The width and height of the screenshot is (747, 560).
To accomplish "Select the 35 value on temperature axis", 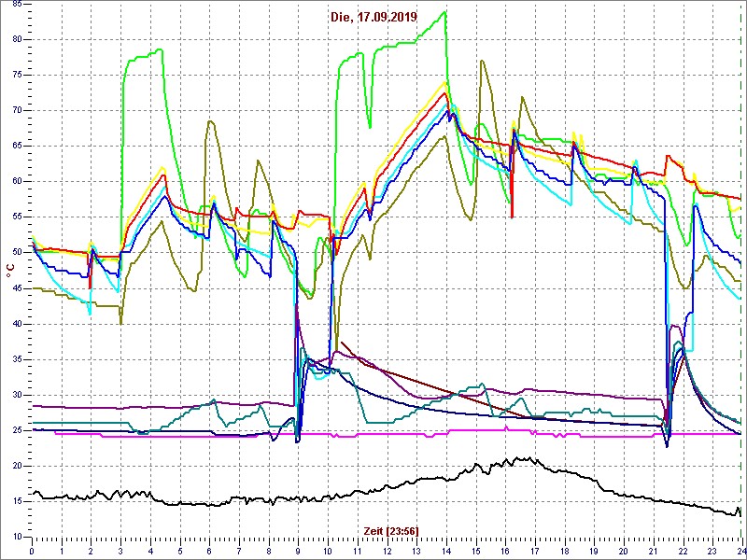I will click(16, 359).
